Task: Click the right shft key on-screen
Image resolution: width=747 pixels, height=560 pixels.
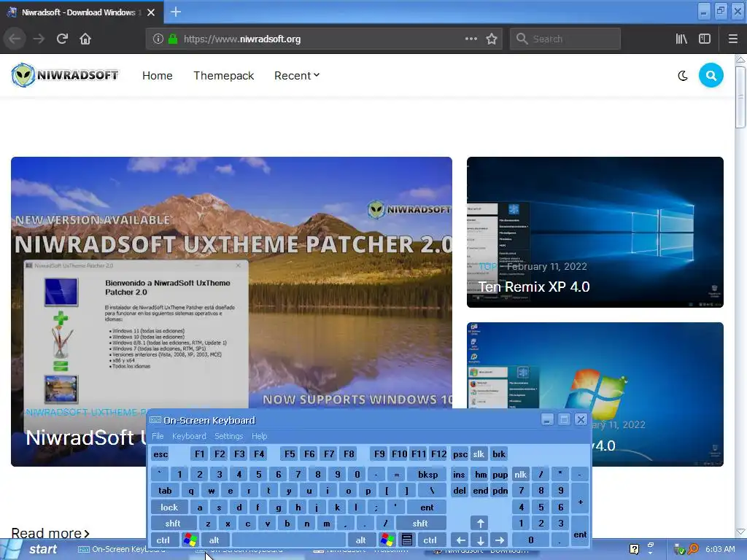Action: point(421,524)
